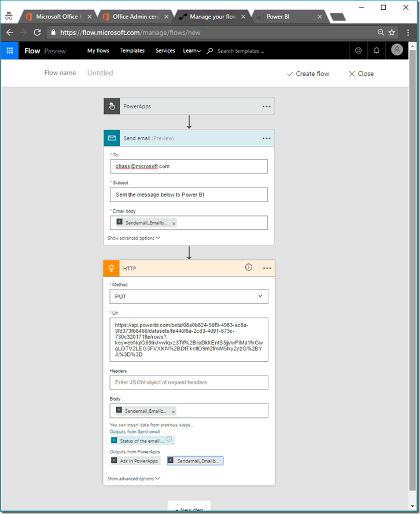Click the Headers JSON input field
Viewport: 420px width, 514px height.
[189, 383]
